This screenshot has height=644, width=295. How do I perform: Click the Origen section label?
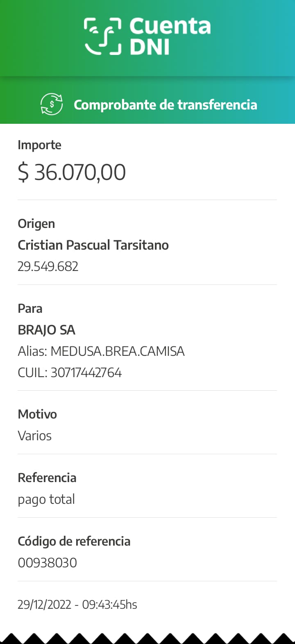[36, 224]
